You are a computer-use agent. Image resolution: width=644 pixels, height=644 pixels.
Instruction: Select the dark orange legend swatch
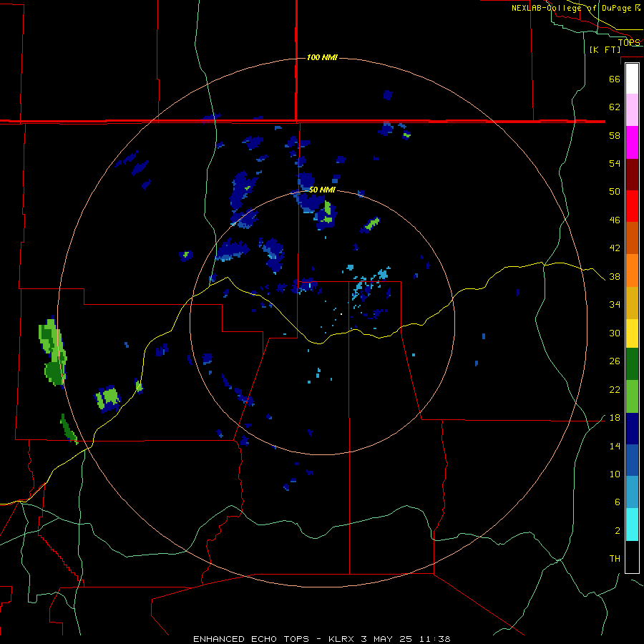click(632, 238)
